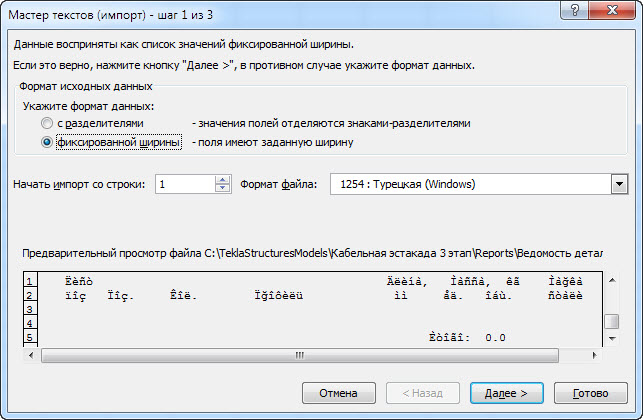Decrease the start import row spinner value
The image size is (643, 420).
point(222,188)
